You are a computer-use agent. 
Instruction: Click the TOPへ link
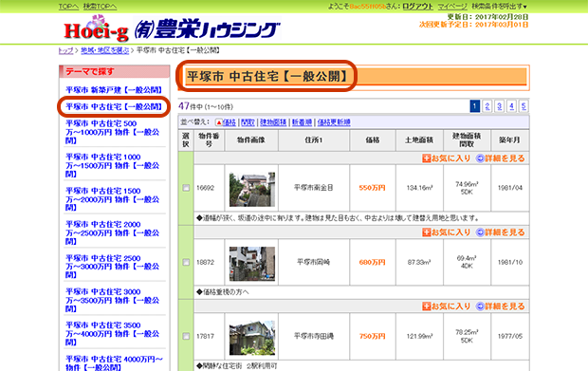click(68, 7)
